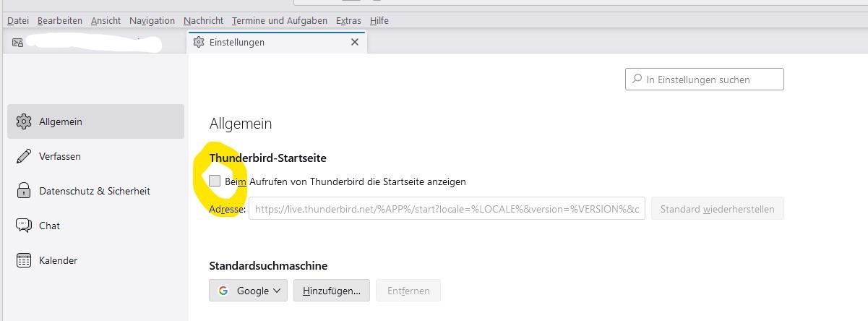868x321 pixels.
Task: Click the Allgemein gear icon
Action: [x=24, y=121]
